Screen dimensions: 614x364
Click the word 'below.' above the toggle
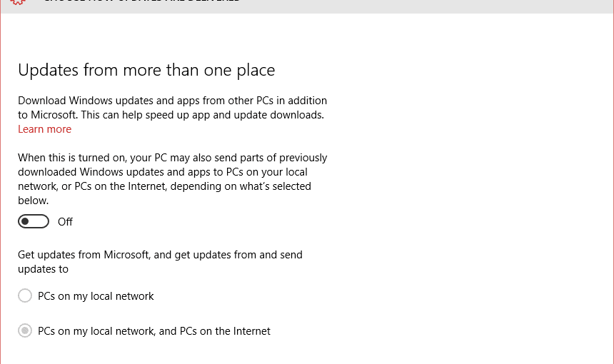pos(34,201)
